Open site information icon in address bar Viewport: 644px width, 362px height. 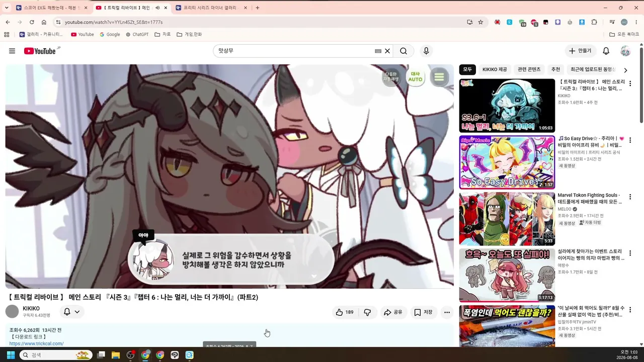pos(58,22)
